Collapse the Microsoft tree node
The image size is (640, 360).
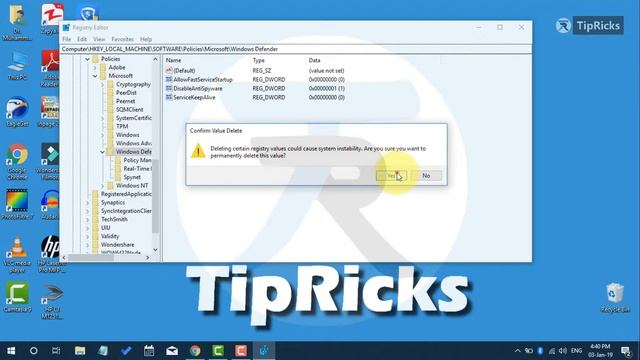(95, 76)
